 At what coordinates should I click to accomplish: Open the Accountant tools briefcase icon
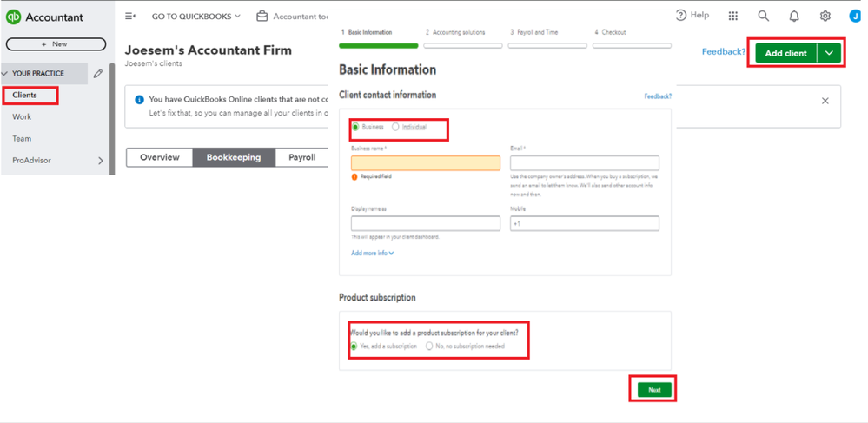pyautogui.click(x=262, y=17)
